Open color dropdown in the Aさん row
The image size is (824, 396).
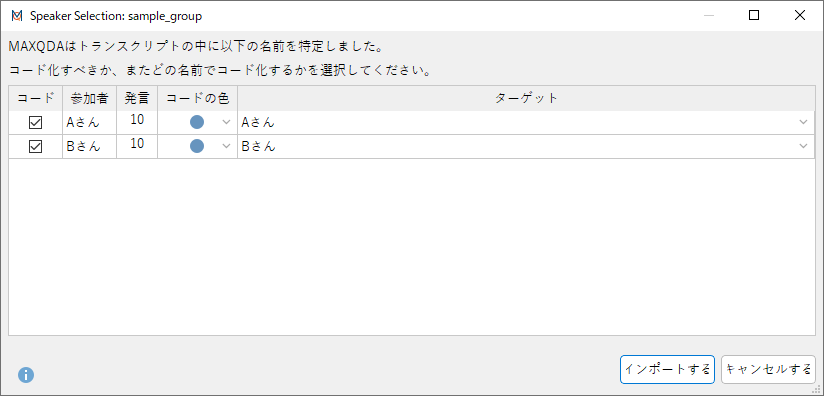[x=226, y=122]
